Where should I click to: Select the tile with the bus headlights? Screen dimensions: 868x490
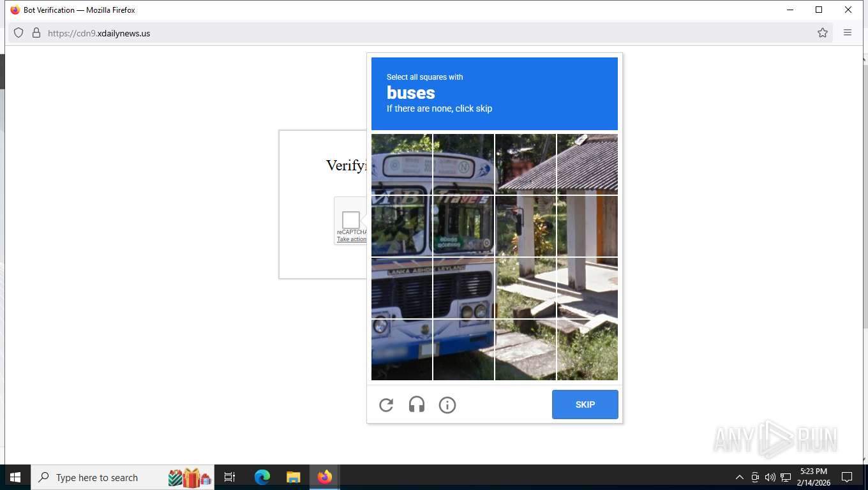[x=463, y=288]
